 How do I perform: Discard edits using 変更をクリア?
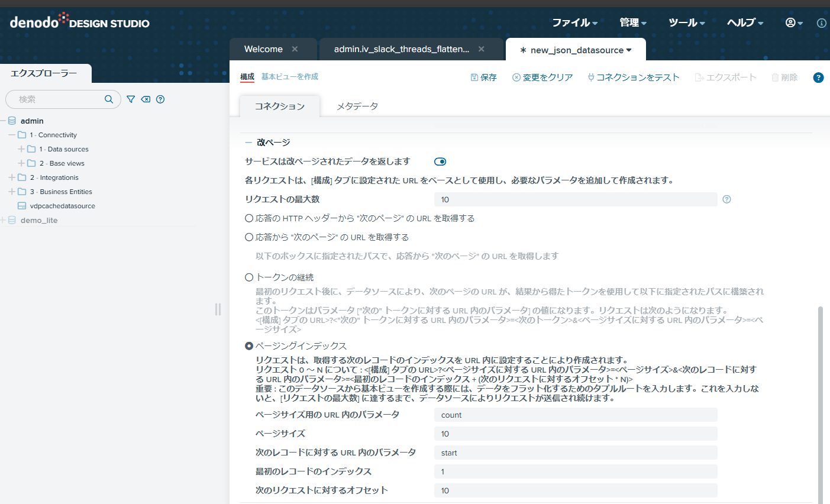[542, 77]
